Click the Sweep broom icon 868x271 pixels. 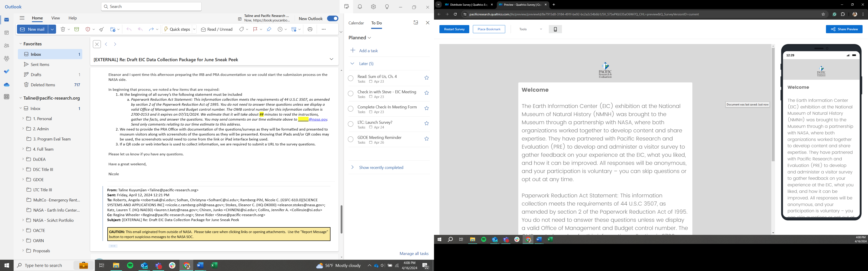coord(101,30)
